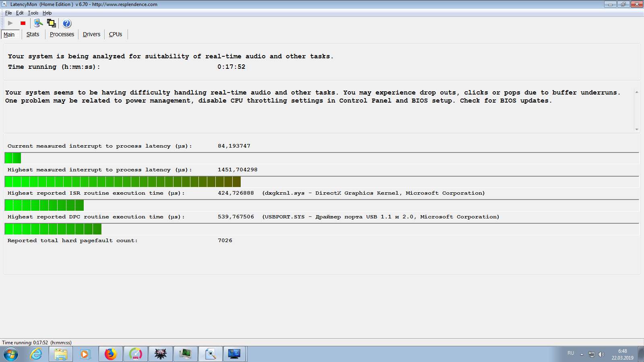Open Windows Media Player from taskbar
The image size is (644, 362).
click(x=85, y=354)
